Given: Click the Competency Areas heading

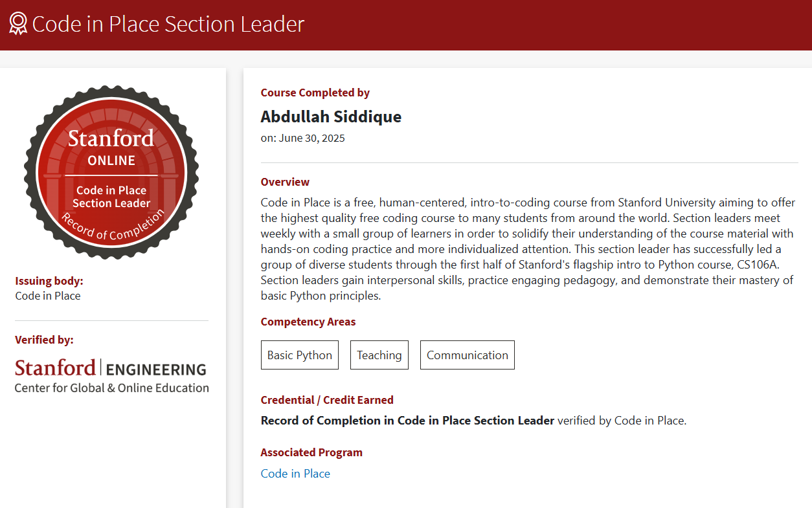Looking at the screenshot, I should [x=308, y=322].
